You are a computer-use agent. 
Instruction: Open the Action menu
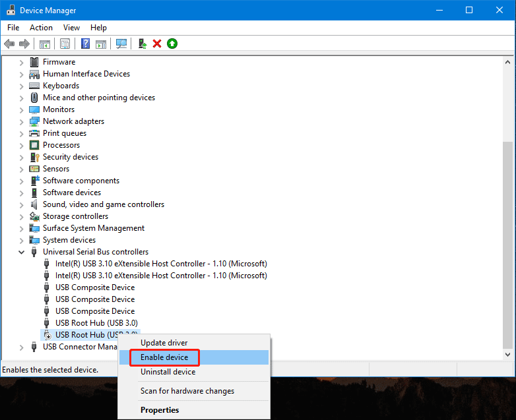click(41, 28)
